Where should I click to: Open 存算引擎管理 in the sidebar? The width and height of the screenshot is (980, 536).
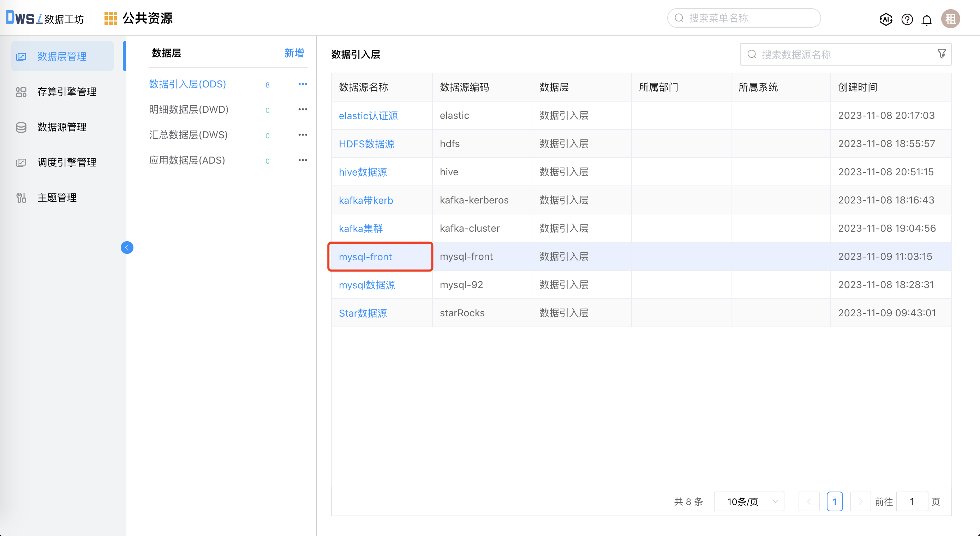(x=67, y=92)
